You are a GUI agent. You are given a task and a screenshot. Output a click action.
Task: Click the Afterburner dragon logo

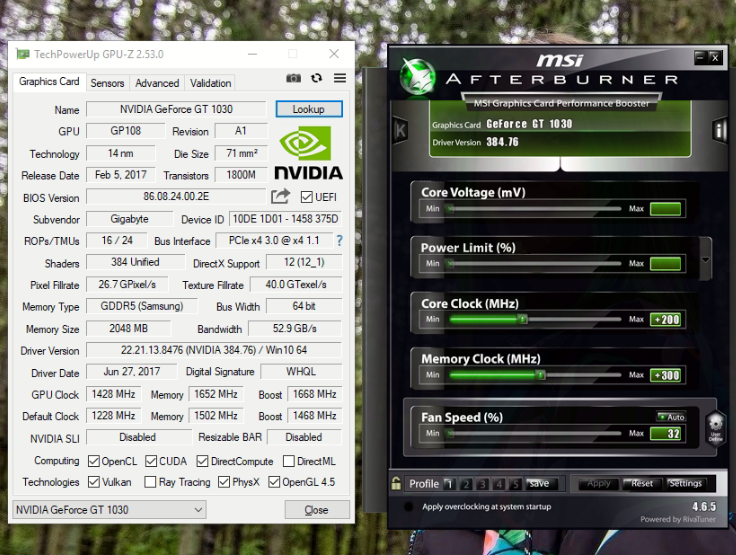tap(417, 77)
